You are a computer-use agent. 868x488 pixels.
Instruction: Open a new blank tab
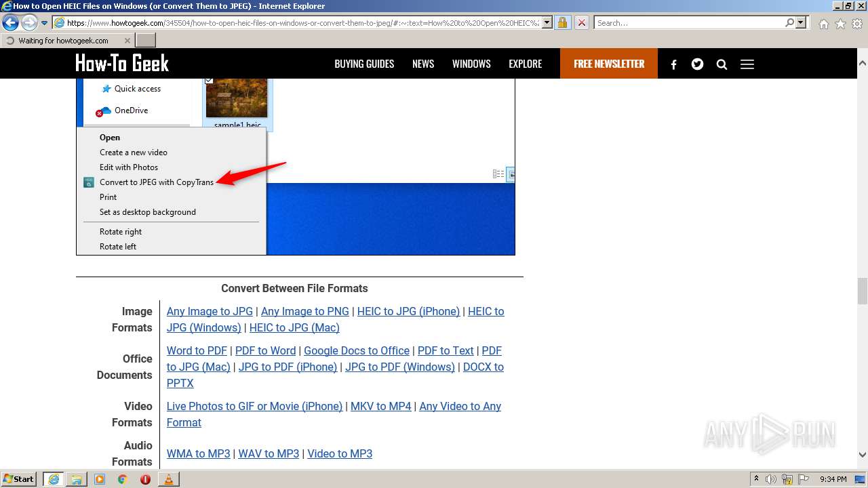tap(146, 41)
